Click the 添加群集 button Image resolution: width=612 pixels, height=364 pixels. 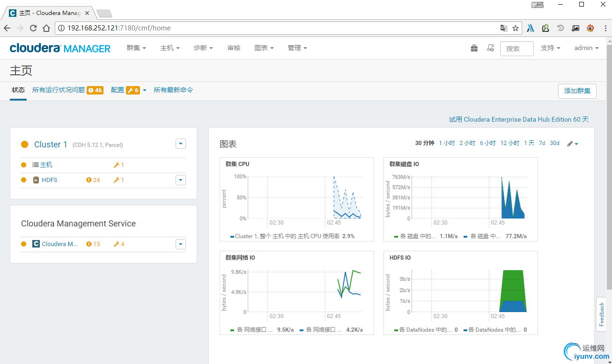[577, 91]
